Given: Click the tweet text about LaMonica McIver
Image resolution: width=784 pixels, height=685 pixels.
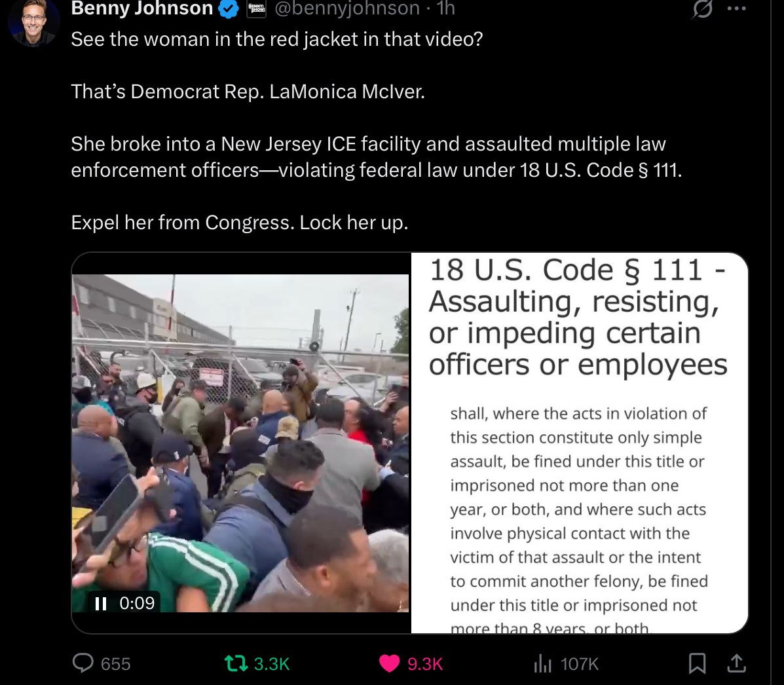Looking at the screenshot, I should point(248,92).
